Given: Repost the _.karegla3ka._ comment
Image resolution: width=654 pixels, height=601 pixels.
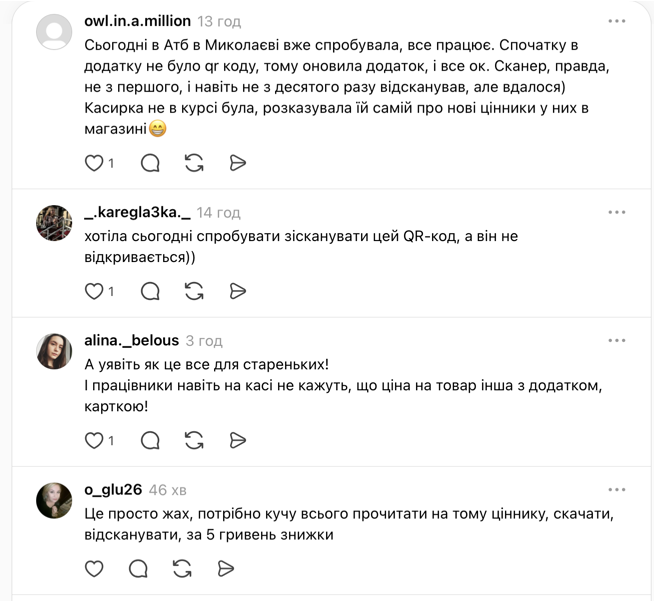Looking at the screenshot, I should coord(194,291).
